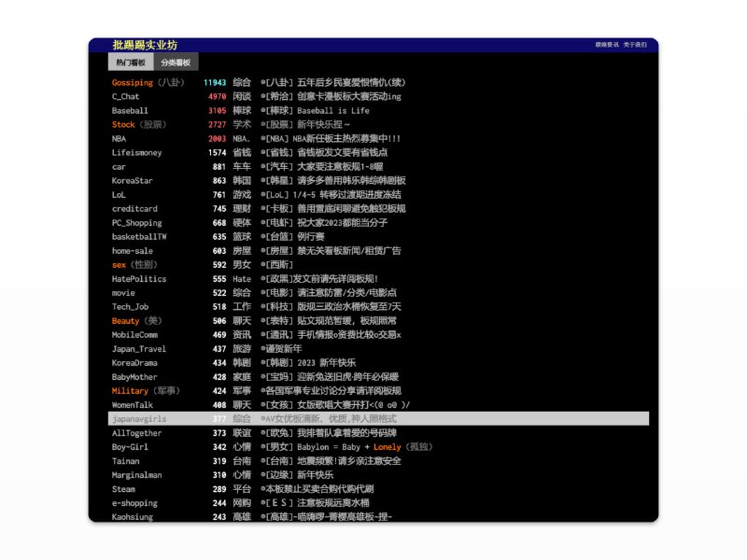Open the home-sale board row
Screen dimensions: 747x560
pos(378,251)
